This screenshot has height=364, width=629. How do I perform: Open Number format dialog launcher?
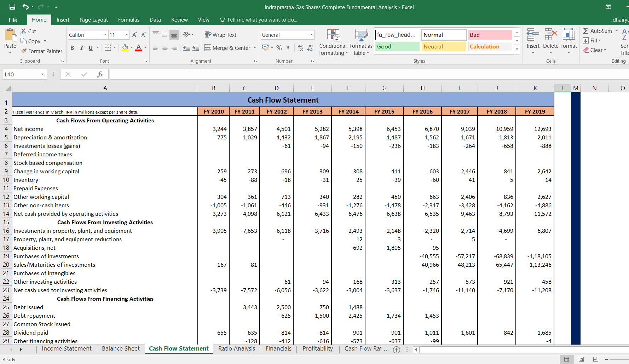click(x=312, y=61)
